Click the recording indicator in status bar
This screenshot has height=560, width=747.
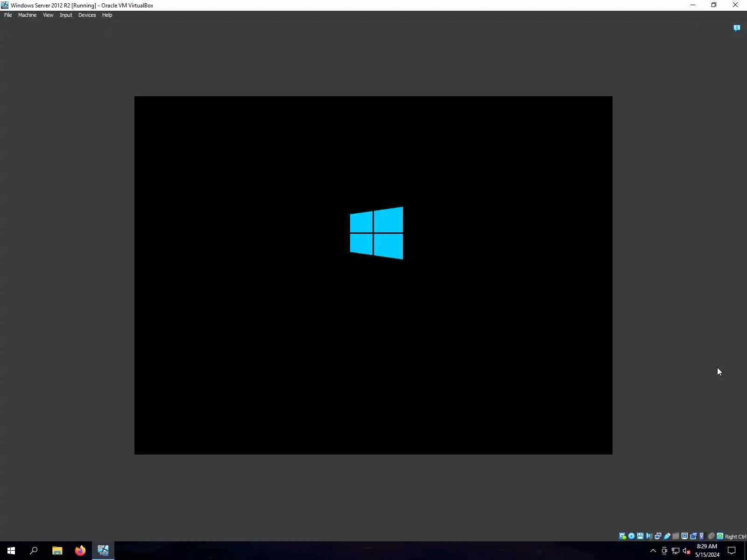point(693,536)
